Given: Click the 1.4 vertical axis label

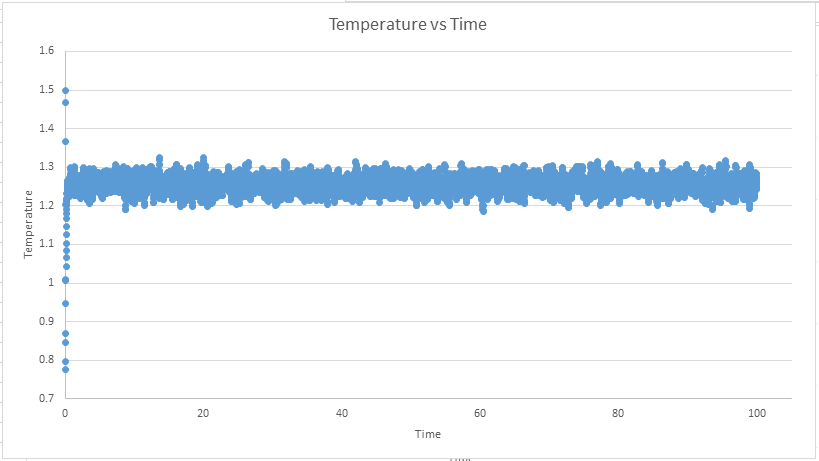Looking at the screenshot, I should click(x=46, y=128).
